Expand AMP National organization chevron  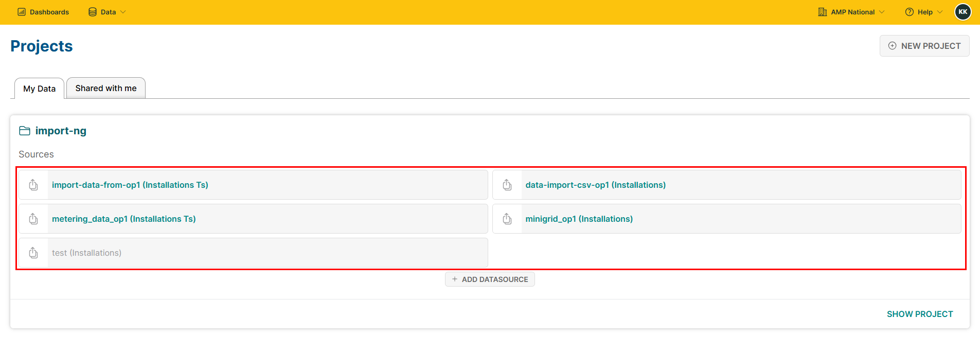(x=882, y=12)
